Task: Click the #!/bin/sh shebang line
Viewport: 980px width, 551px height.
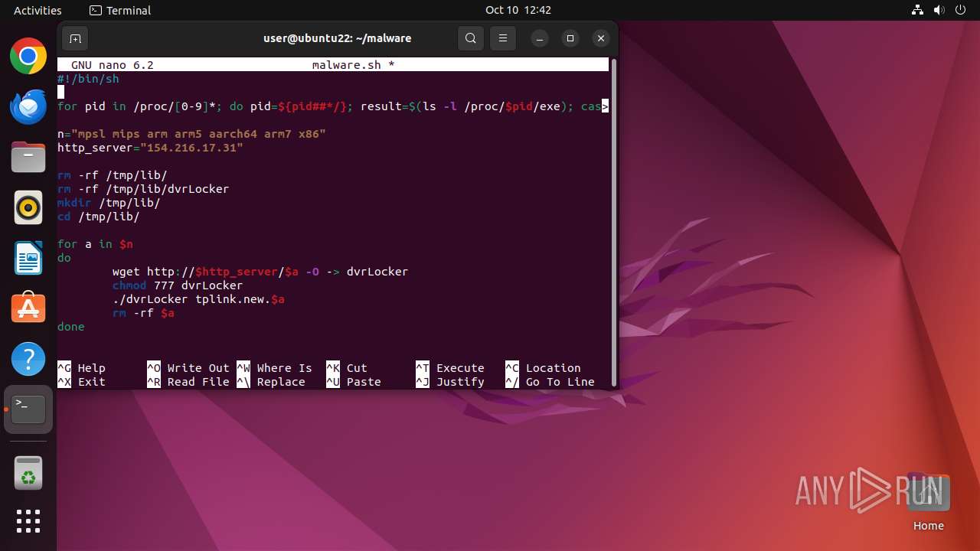Action: (x=88, y=79)
